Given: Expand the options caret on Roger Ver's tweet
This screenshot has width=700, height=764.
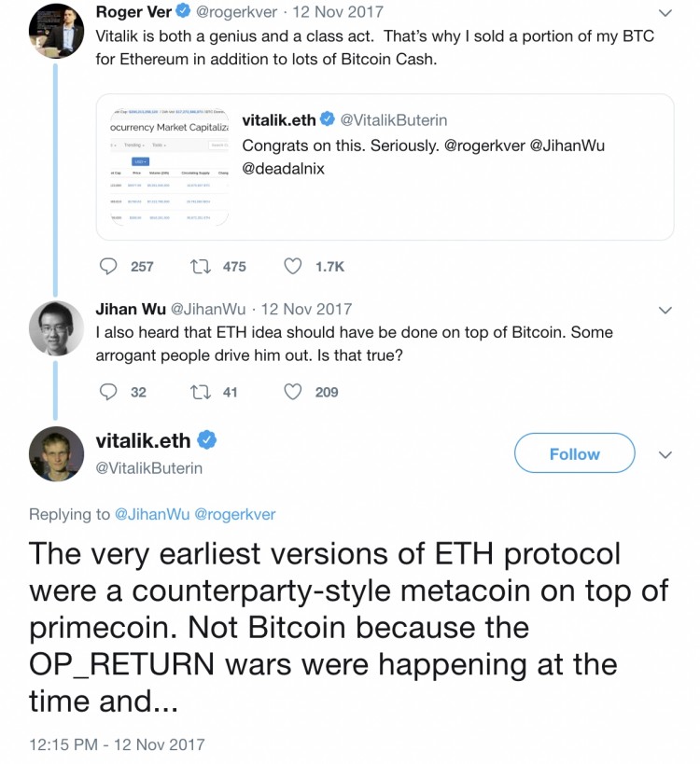Looking at the screenshot, I should pyautogui.click(x=665, y=11).
